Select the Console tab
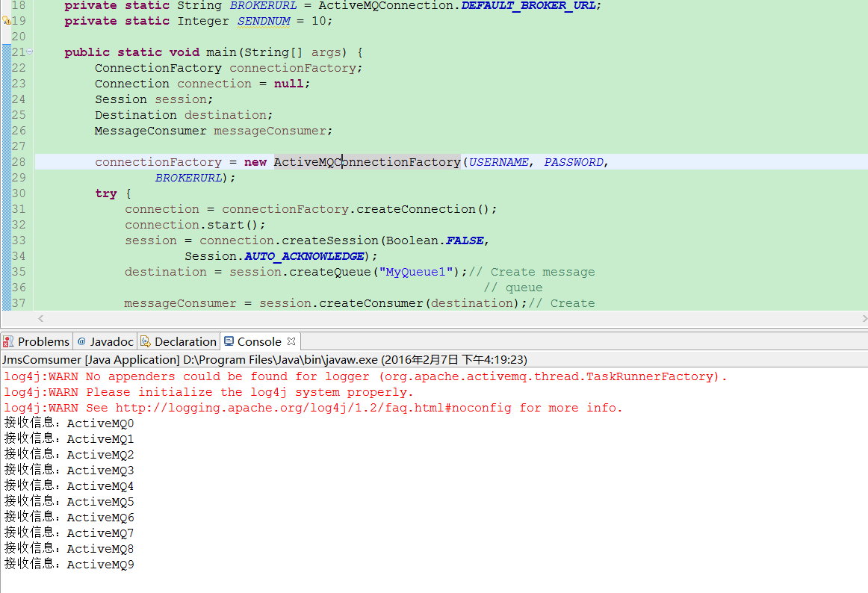Image resolution: width=868 pixels, height=593 pixels. [259, 341]
